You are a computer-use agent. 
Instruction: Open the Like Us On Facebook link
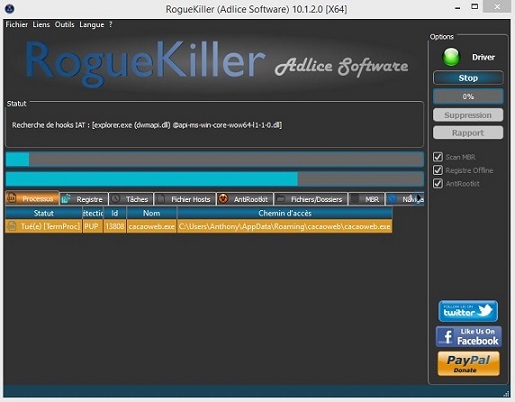(x=468, y=337)
